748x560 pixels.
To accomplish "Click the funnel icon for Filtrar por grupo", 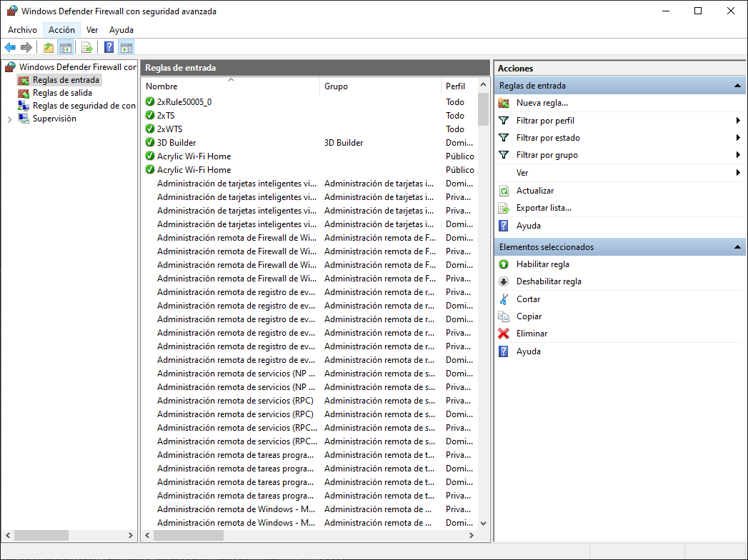I will 503,154.
